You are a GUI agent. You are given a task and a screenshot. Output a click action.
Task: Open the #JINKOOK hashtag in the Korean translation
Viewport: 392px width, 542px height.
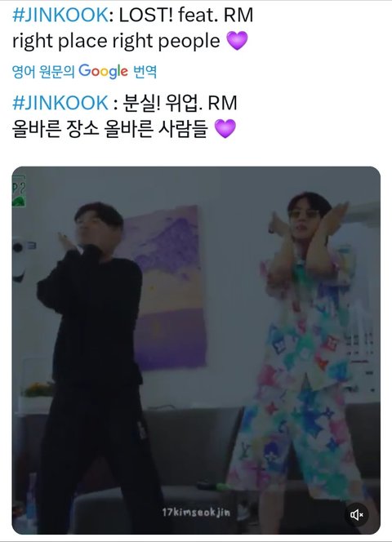tap(60, 103)
